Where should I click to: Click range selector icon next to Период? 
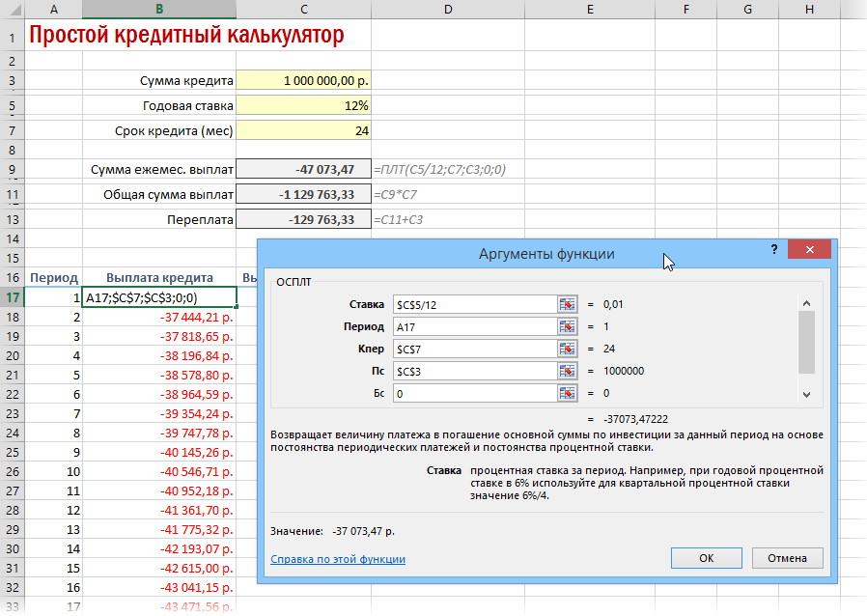click(x=567, y=326)
